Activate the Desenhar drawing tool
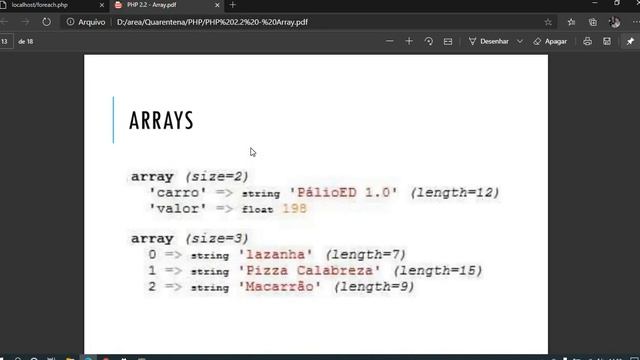Viewport: 640px width, 360px height. coord(489,41)
